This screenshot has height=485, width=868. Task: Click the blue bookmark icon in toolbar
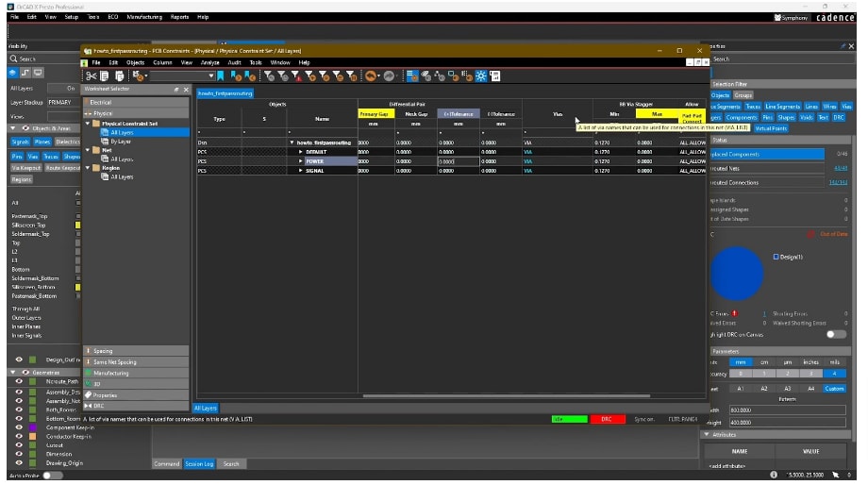pyautogui.click(x=221, y=75)
